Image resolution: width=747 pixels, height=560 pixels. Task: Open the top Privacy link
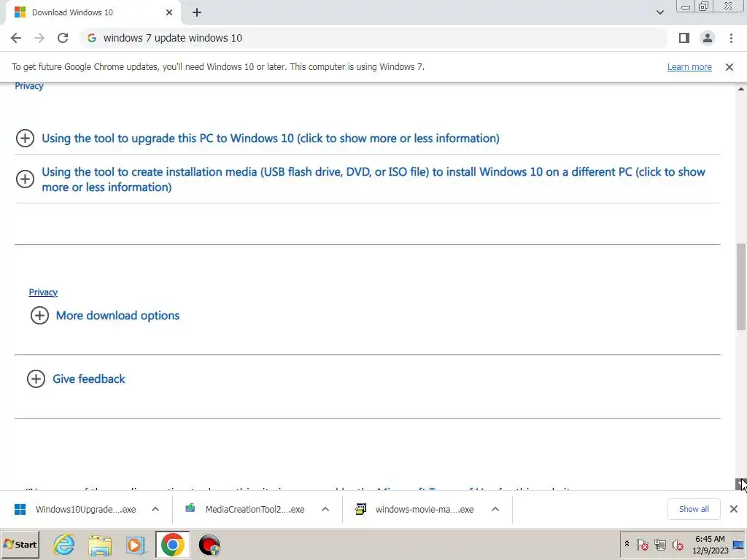[x=29, y=86]
